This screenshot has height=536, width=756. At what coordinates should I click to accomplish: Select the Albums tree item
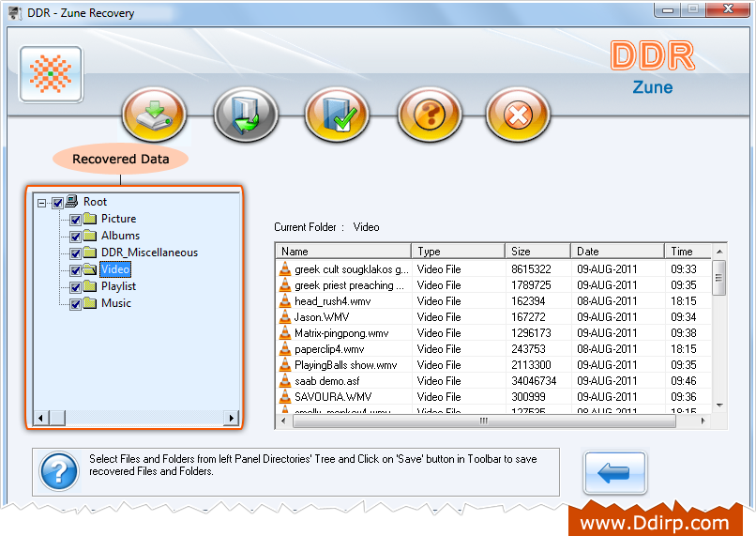tap(121, 236)
